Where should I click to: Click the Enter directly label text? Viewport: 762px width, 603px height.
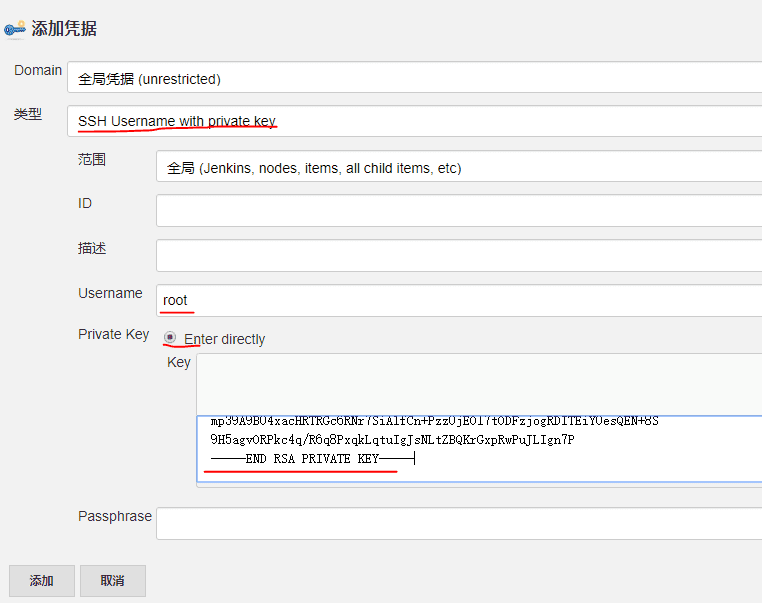[x=225, y=339]
